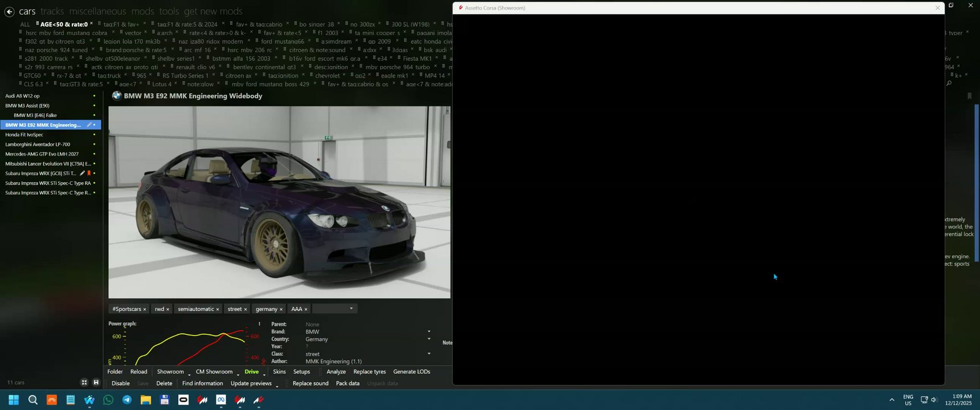Viewport: 980px width, 410px height.
Task: Open taskbar Search
Action: pyautogui.click(x=33, y=400)
